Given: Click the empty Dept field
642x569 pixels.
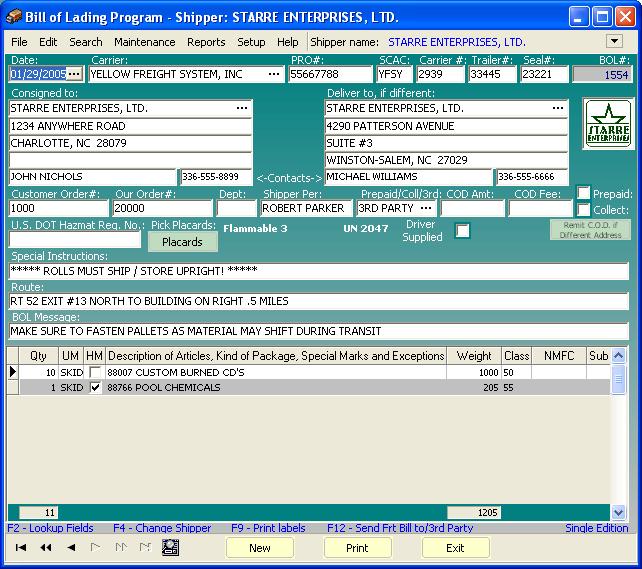Looking at the screenshot, I should click(x=236, y=208).
